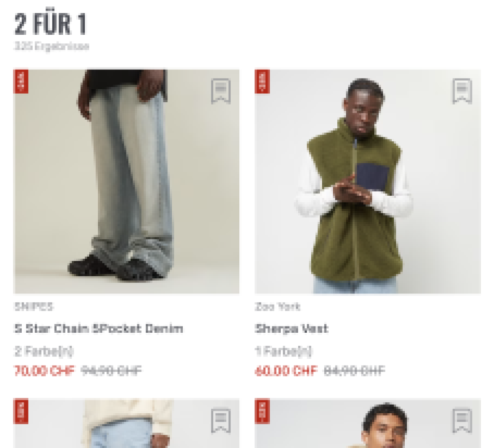
Task: Select the SNIPES brand label
Action: [34, 307]
